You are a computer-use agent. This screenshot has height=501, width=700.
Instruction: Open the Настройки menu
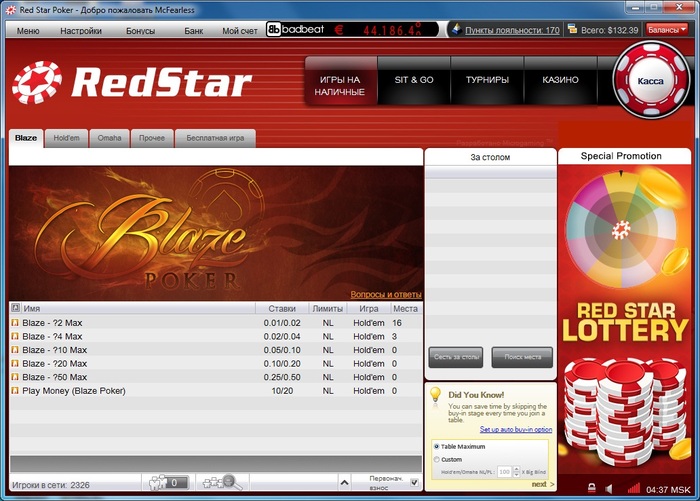[81, 31]
